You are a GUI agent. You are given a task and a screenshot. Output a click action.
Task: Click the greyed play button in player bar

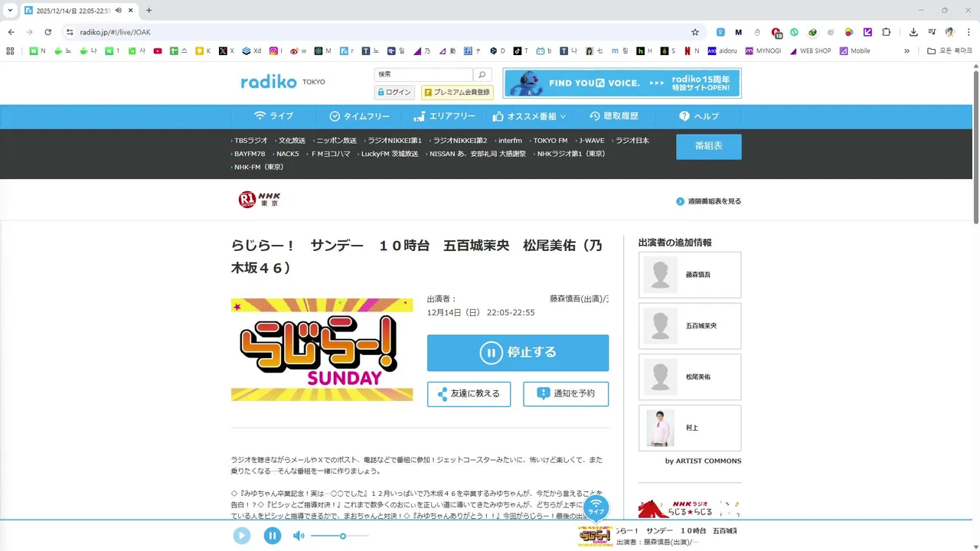tap(242, 536)
